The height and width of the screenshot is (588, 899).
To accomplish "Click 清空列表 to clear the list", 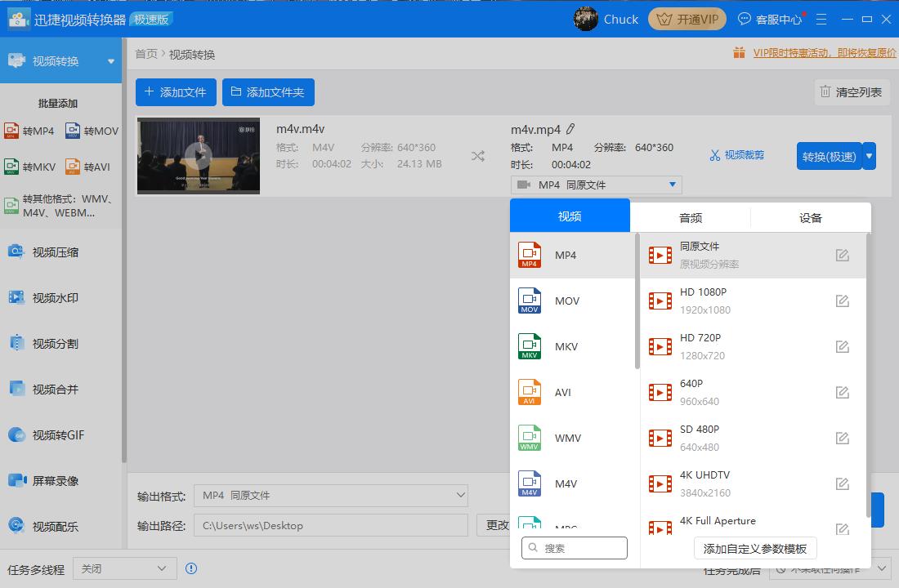I will 852,92.
